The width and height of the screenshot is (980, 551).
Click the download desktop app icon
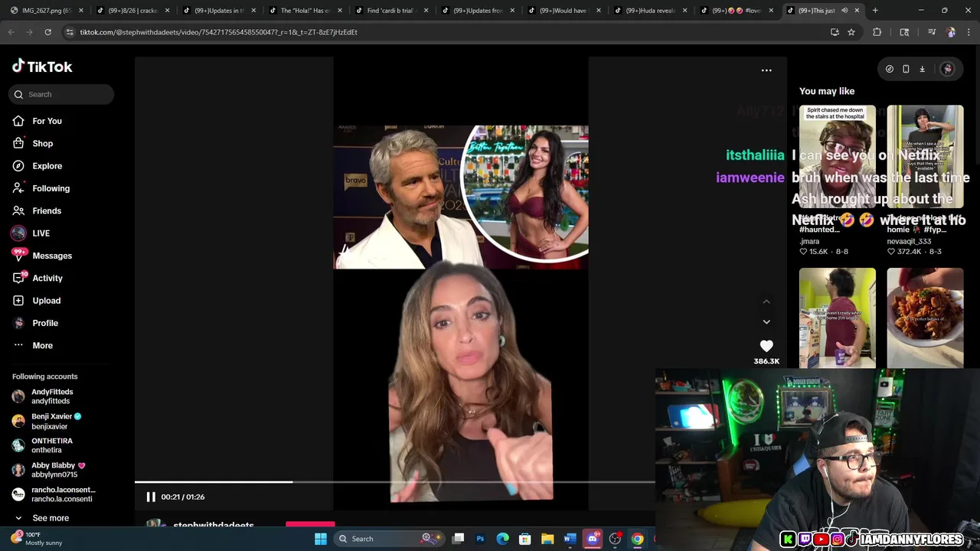coord(923,69)
